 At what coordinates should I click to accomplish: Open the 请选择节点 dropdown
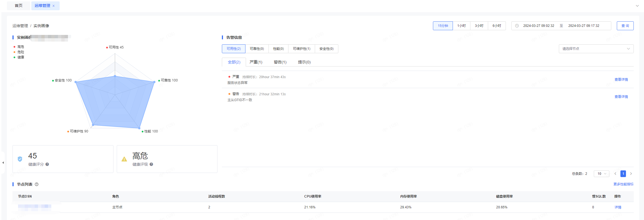pos(596,49)
